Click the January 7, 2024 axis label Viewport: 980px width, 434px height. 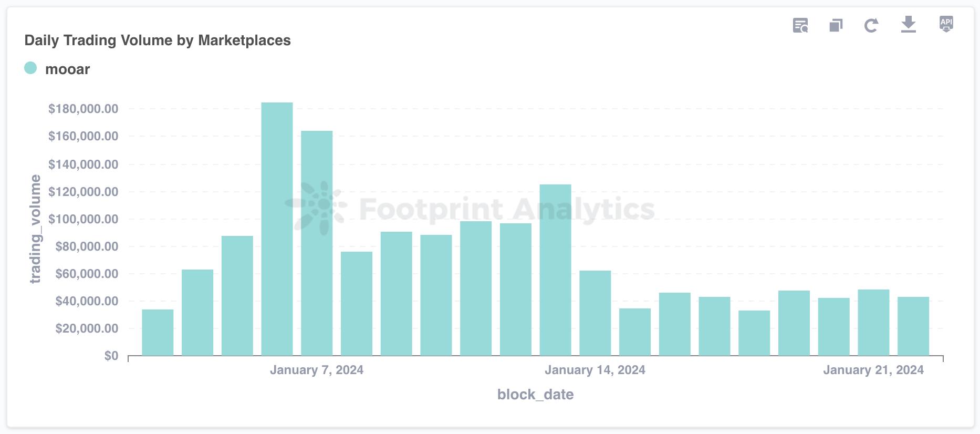tap(317, 370)
